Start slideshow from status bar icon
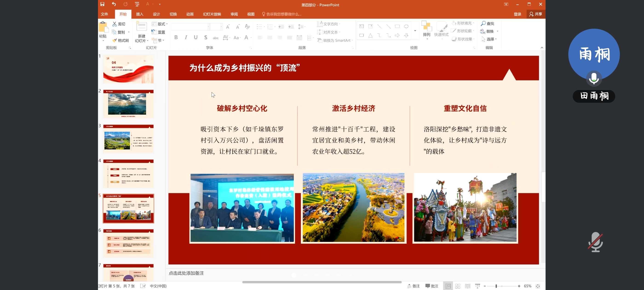 pos(477,286)
